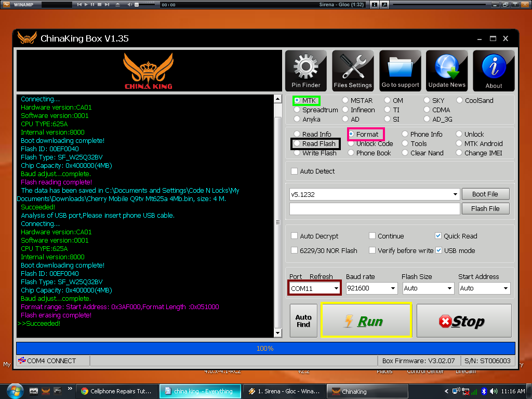Open the About info dialog
The image size is (532, 399).
494,71
